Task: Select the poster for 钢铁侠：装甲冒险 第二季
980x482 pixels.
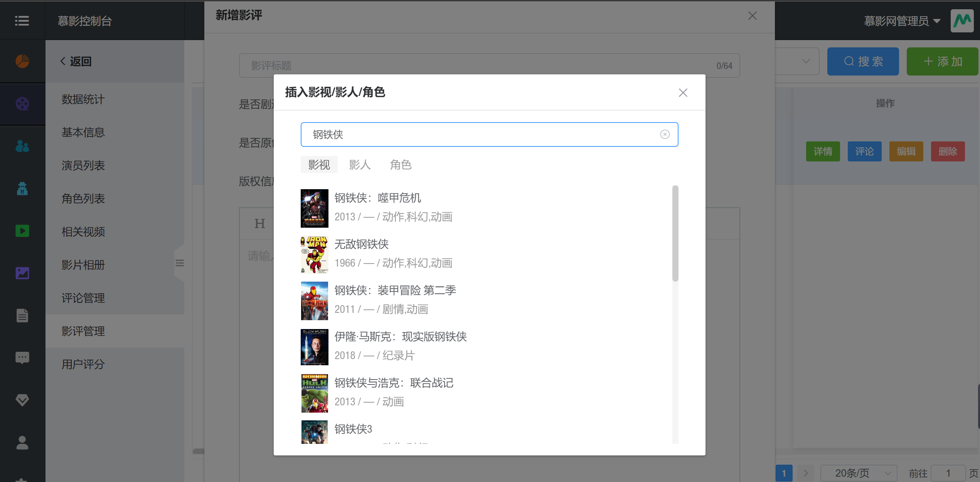Action: (x=314, y=301)
